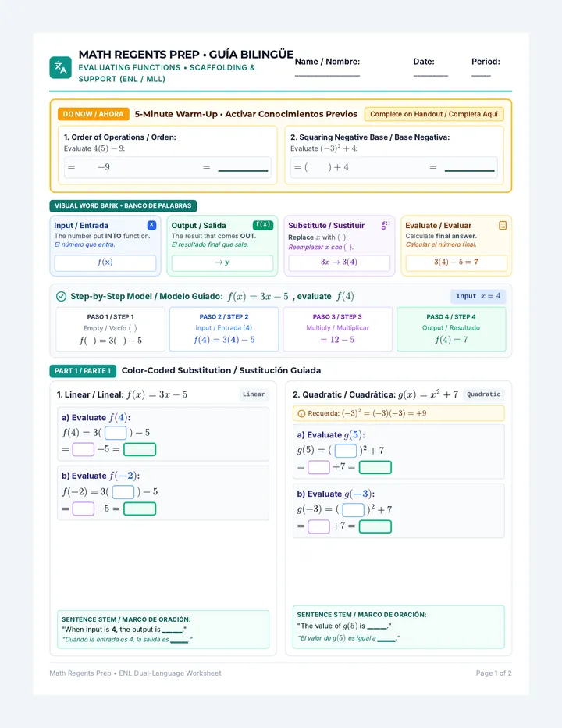Viewport: 562px width, 728px height.
Task: Click the VISUAL WORD BANK • BANCO DE PALABRAS label
Action: click(123, 205)
